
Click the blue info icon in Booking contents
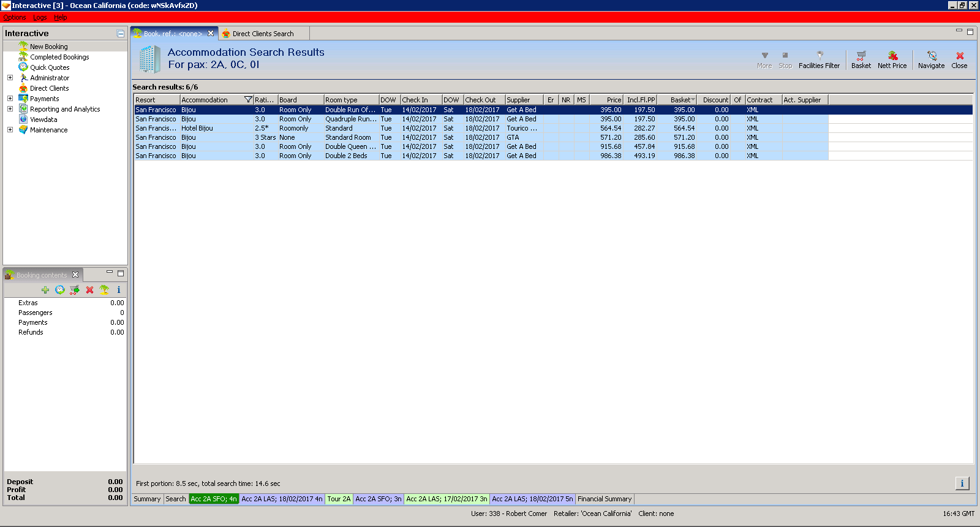(x=119, y=290)
